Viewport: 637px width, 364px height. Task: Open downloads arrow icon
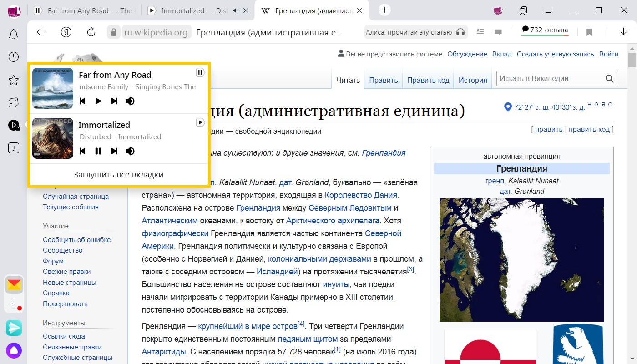(623, 32)
